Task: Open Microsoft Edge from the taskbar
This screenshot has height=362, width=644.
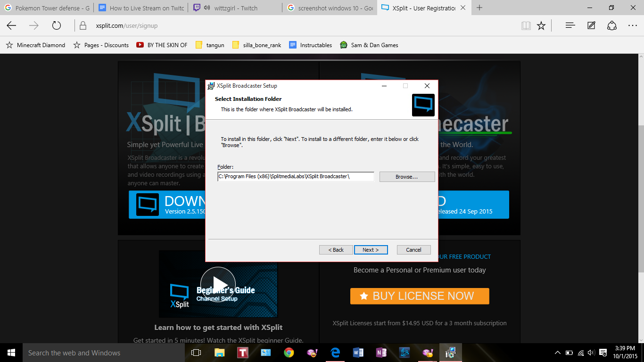Action: tap(335, 353)
